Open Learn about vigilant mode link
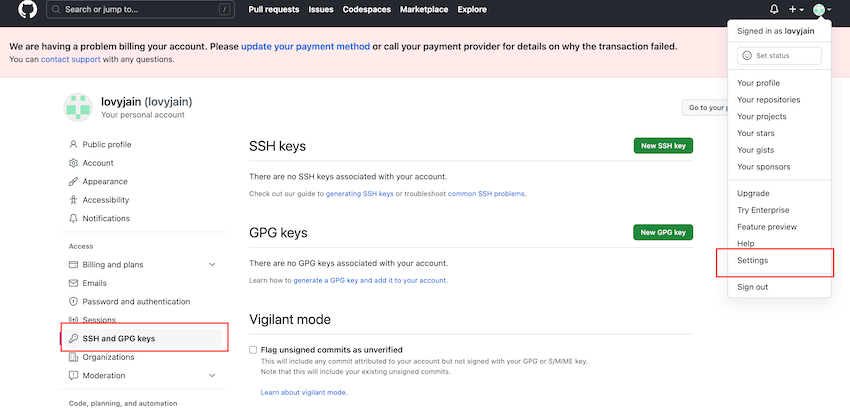 304,393
